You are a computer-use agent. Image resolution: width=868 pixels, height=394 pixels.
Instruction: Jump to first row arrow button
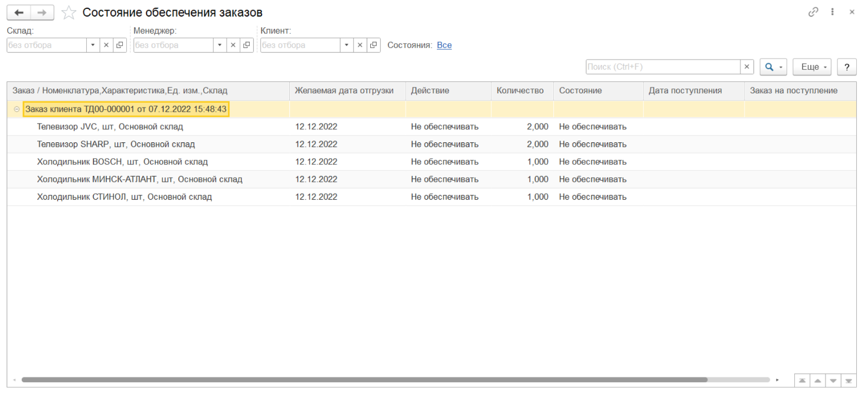[801, 380]
